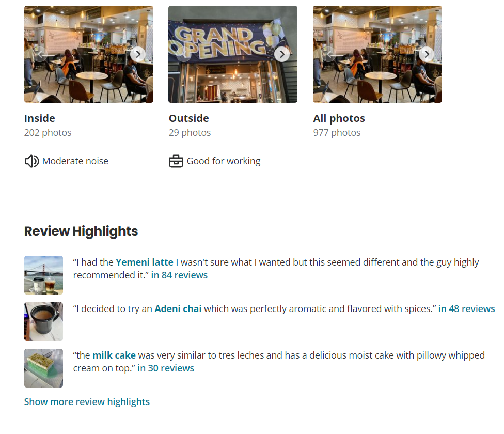Open the All photos gallery link
Screen dimensions: 504x434
(x=339, y=118)
